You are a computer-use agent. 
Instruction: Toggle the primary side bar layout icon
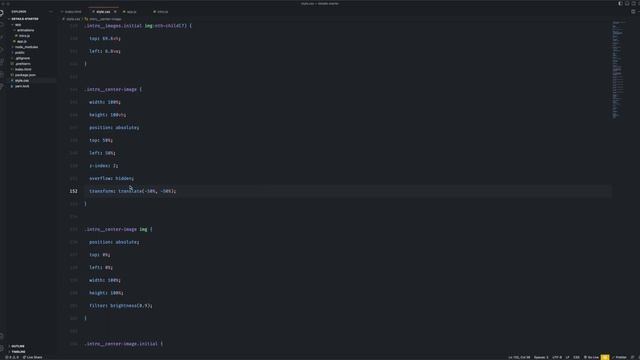pyautogui.click(x=620, y=3)
